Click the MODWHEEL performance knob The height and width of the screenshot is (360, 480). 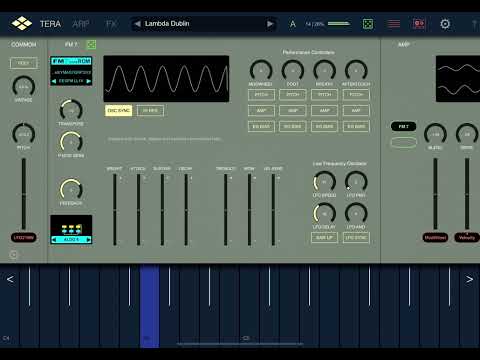coord(261,71)
